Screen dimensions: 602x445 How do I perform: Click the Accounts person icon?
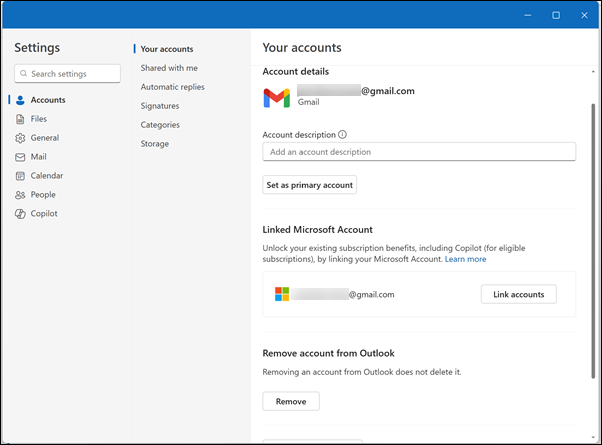tap(20, 100)
